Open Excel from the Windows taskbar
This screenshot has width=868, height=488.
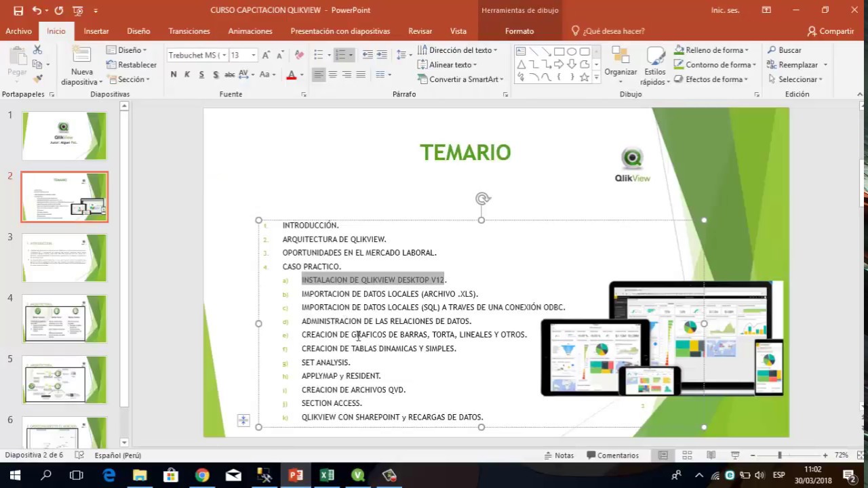point(327,476)
